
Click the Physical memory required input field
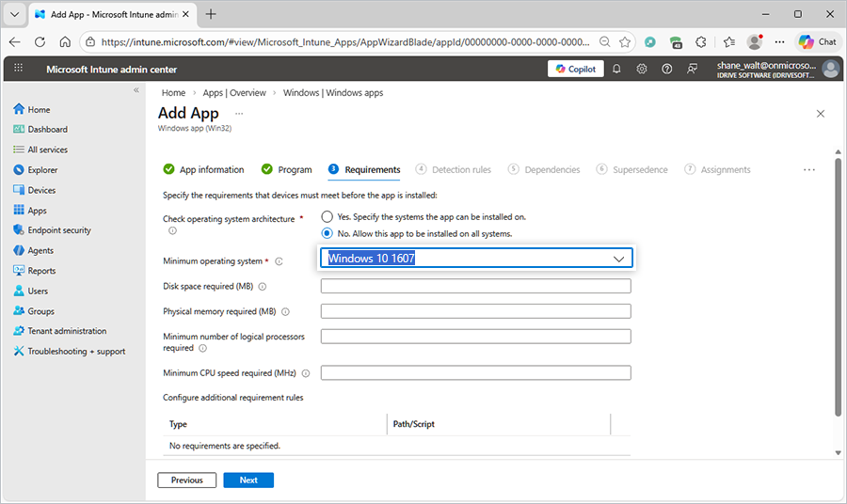[x=475, y=311]
